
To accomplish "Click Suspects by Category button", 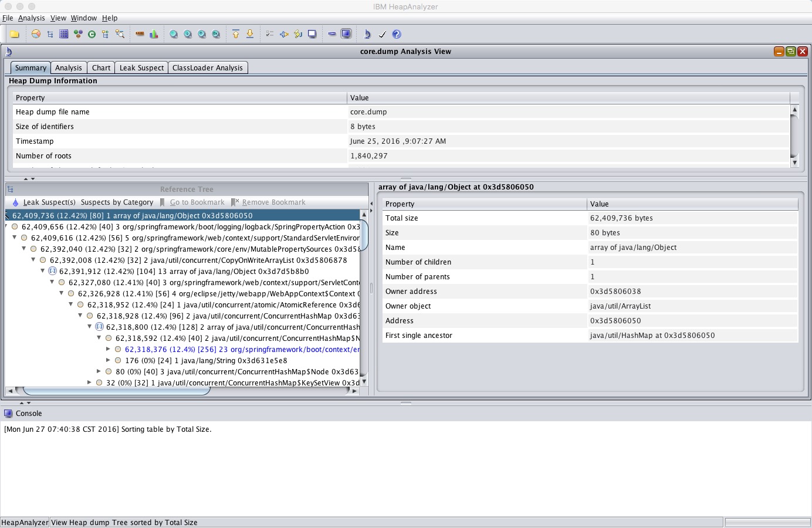I will tap(117, 202).
